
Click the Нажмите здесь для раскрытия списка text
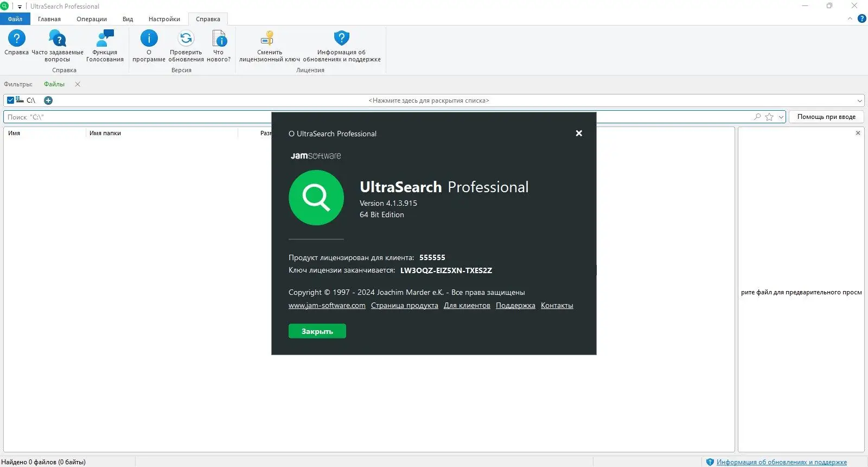429,100
